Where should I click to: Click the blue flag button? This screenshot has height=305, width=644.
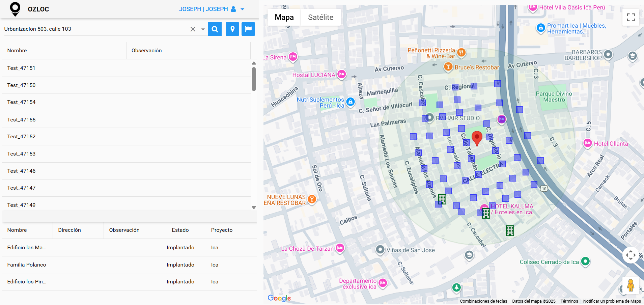point(248,29)
